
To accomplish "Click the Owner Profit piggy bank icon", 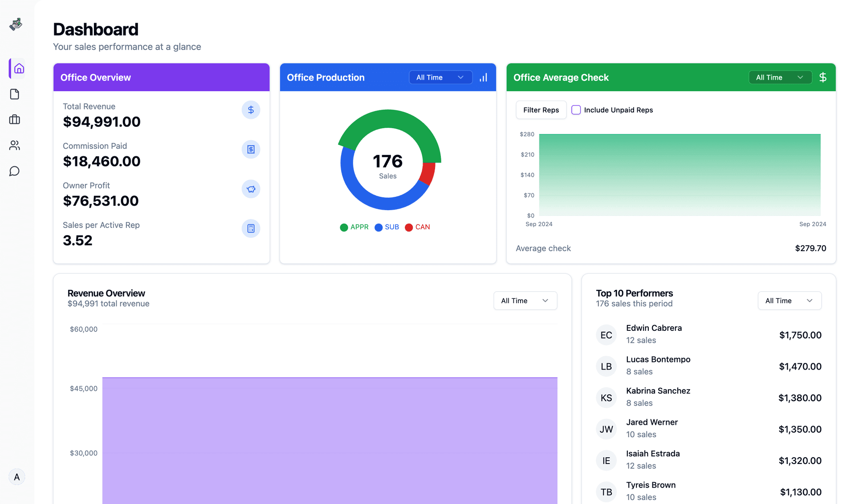I will tap(251, 189).
